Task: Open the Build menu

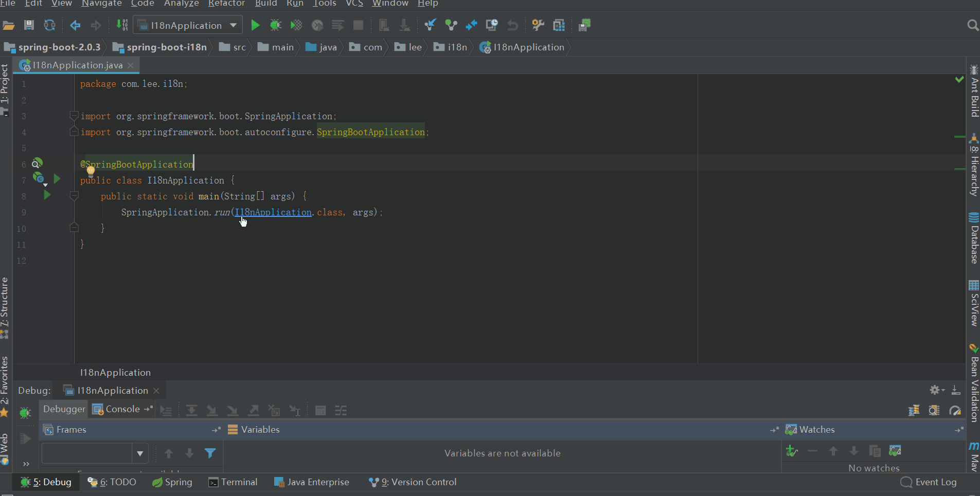Action: click(266, 4)
